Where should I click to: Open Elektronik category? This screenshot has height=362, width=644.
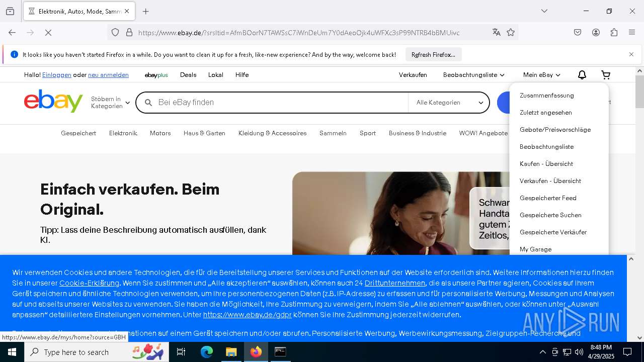click(x=123, y=133)
